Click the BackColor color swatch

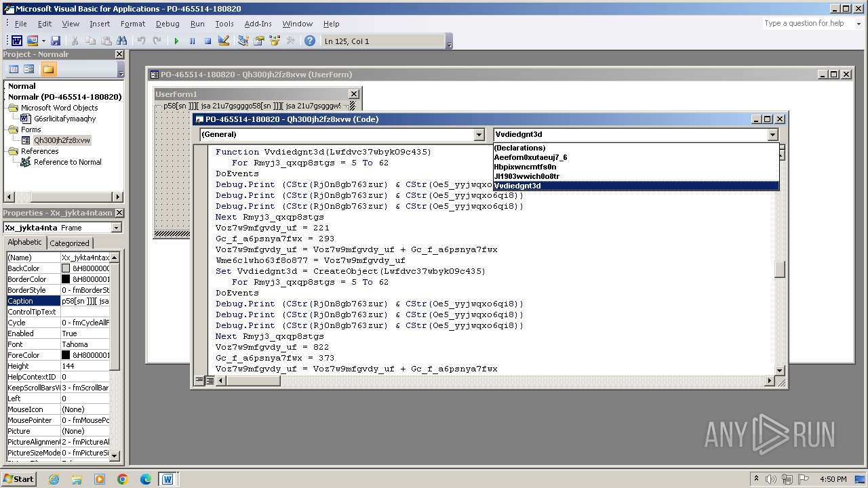[66, 268]
